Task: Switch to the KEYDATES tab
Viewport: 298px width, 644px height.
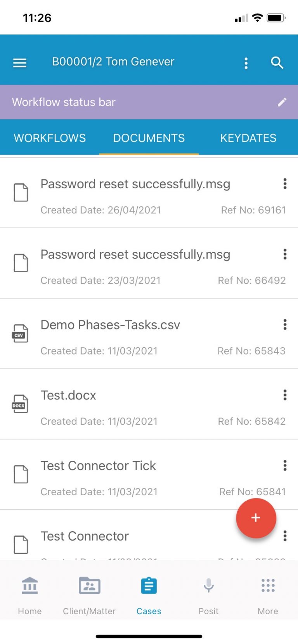Action: 248,138
